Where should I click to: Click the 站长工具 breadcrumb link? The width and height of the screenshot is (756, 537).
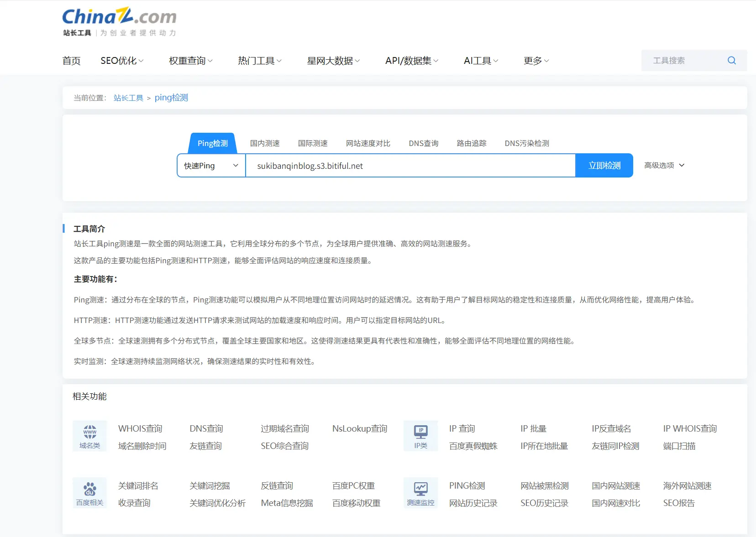128,98
